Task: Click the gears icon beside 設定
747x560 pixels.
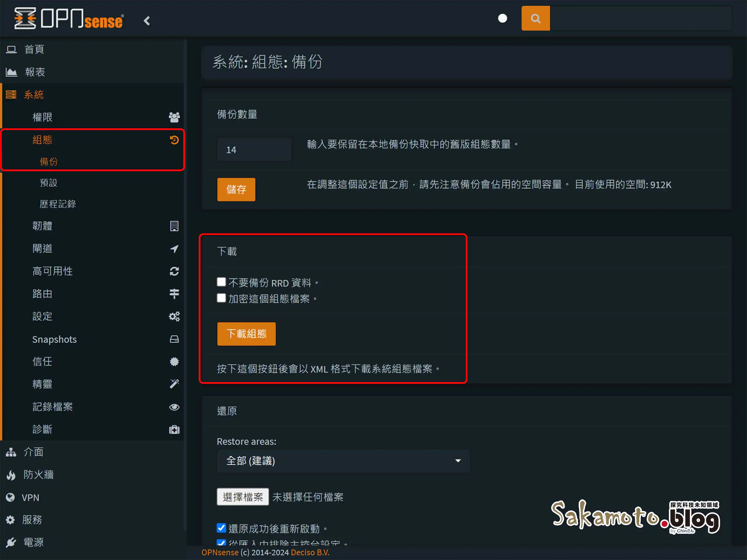Action: pyautogui.click(x=174, y=316)
